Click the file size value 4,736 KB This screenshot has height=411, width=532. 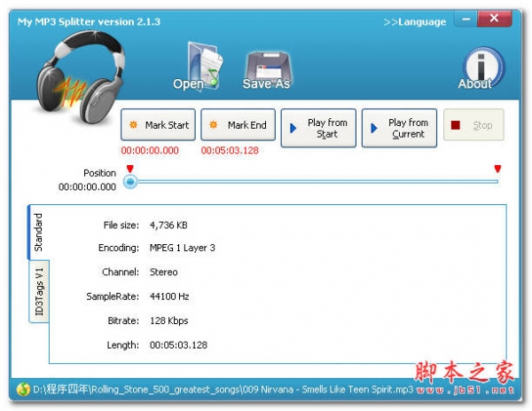tap(168, 225)
